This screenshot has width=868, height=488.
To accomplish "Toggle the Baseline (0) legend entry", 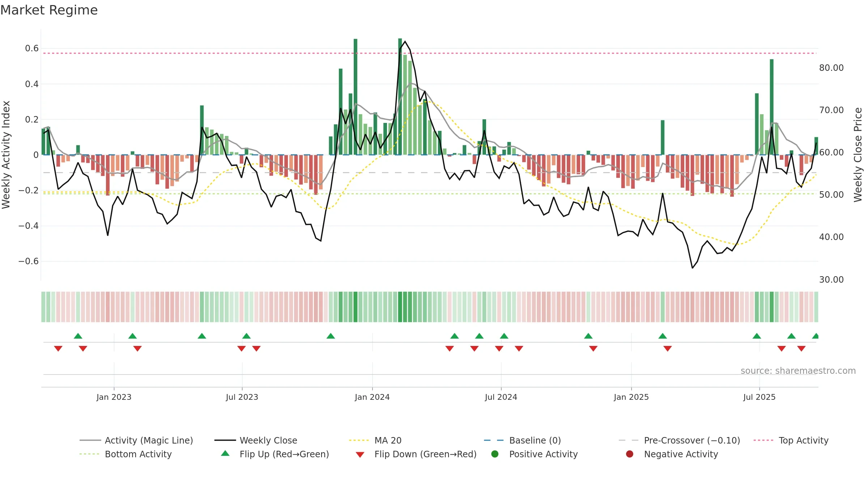I will [522, 440].
